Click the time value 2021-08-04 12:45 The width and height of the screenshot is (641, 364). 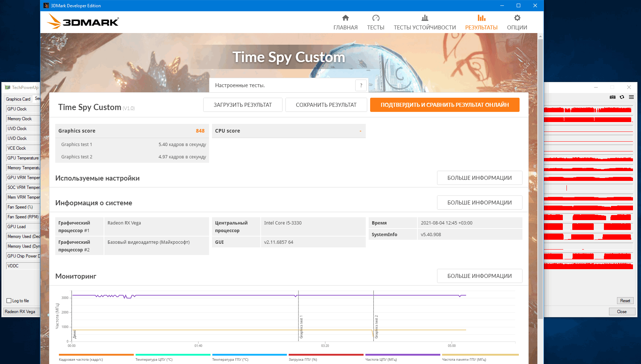tap(446, 223)
